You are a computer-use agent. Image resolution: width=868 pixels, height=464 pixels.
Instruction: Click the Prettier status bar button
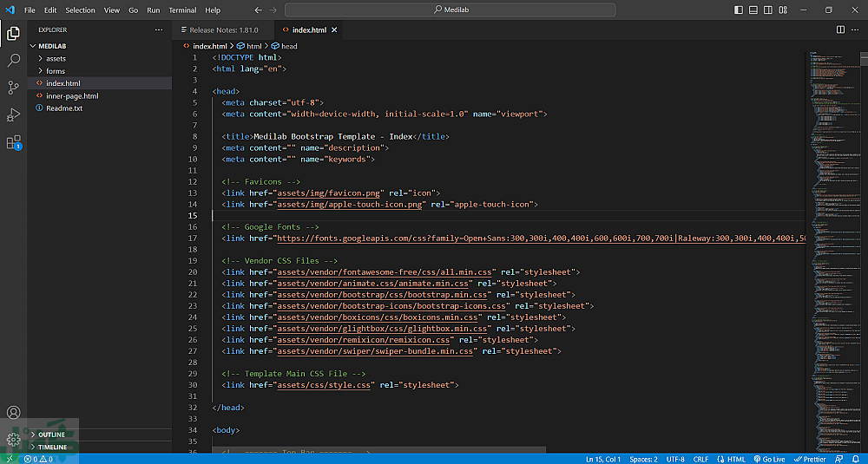tap(810, 459)
